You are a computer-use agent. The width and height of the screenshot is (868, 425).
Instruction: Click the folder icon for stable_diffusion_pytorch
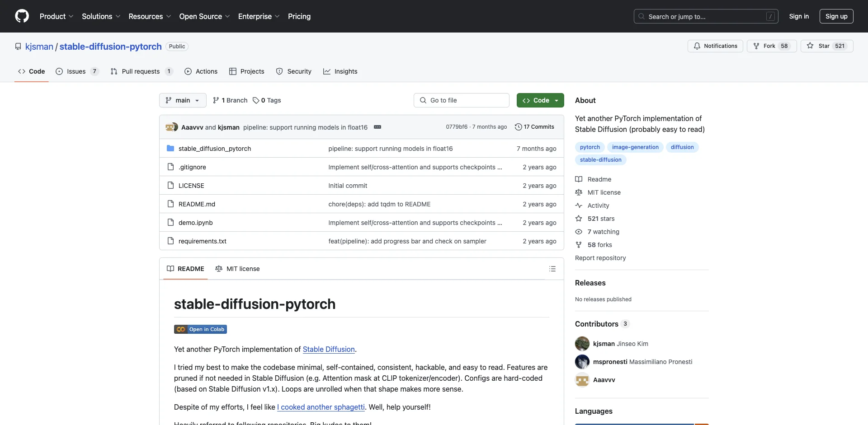click(170, 148)
